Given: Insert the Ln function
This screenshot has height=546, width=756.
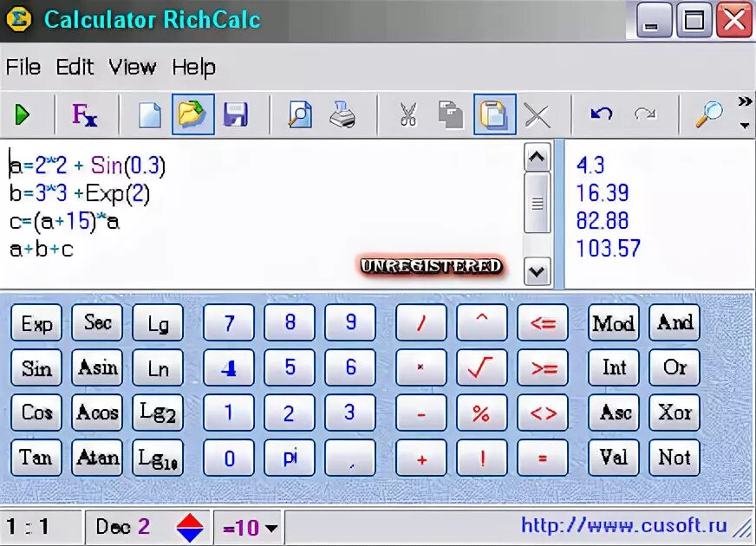Looking at the screenshot, I should pos(158,367).
